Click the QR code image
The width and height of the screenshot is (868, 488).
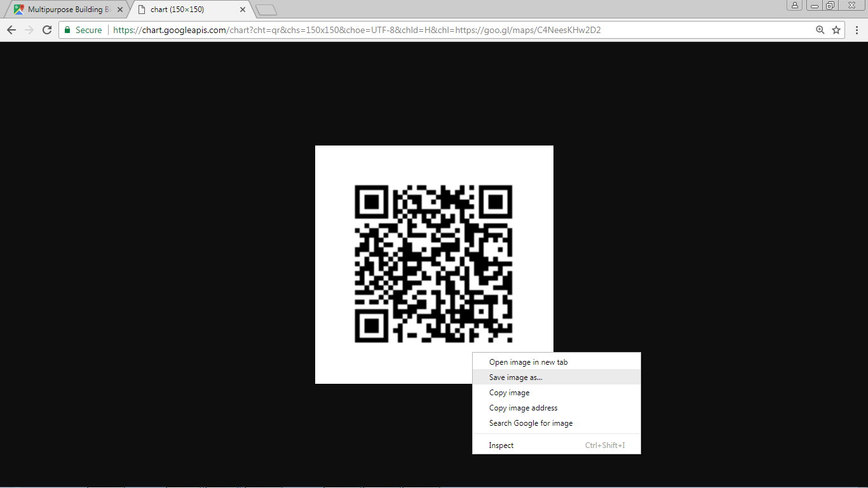pyautogui.click(x=434, y=264)
